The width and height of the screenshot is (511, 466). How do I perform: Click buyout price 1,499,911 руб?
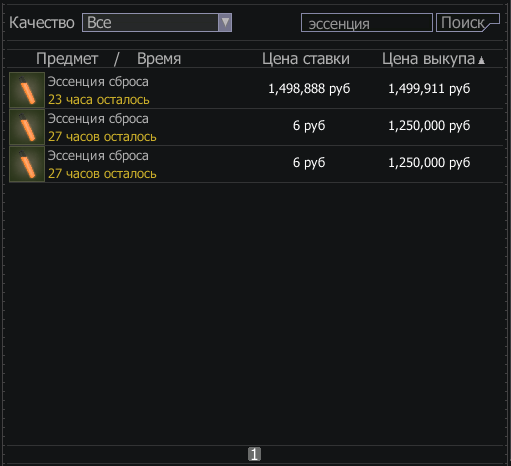pyautogui.click(x=429, y=89)
